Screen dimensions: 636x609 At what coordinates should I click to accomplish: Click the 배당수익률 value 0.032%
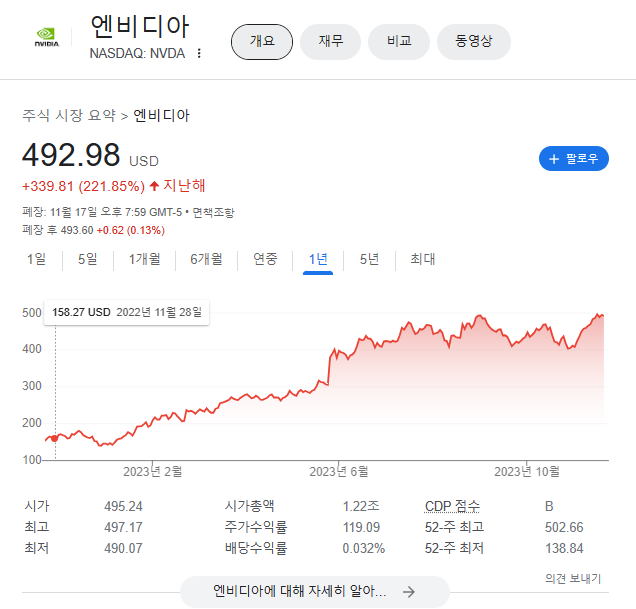point(364,549)
